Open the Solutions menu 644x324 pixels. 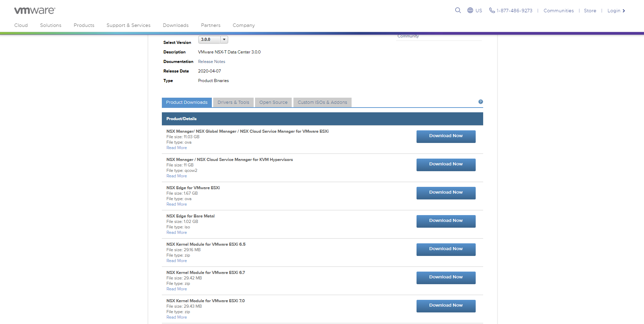point(51,25)
